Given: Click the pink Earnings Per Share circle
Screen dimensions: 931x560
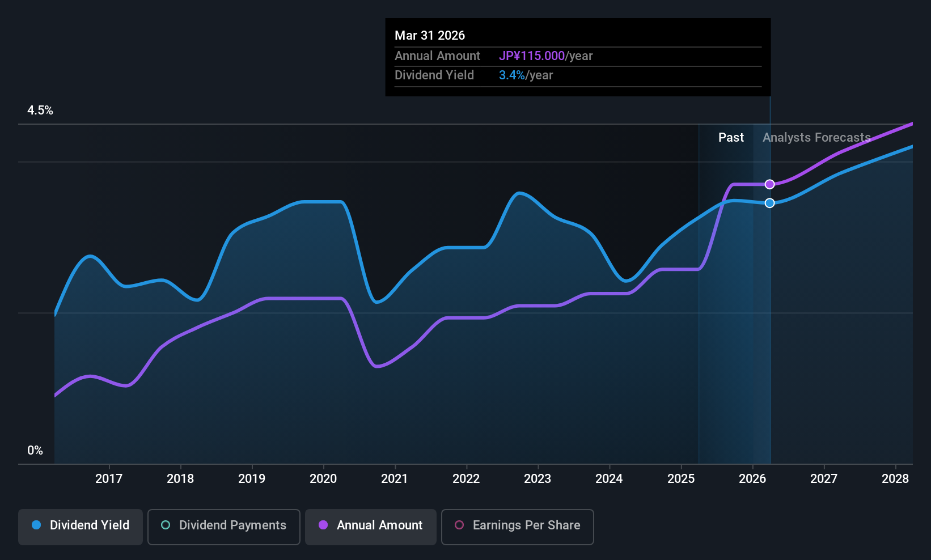Looking at the screenshot, I should click(459, 525).
